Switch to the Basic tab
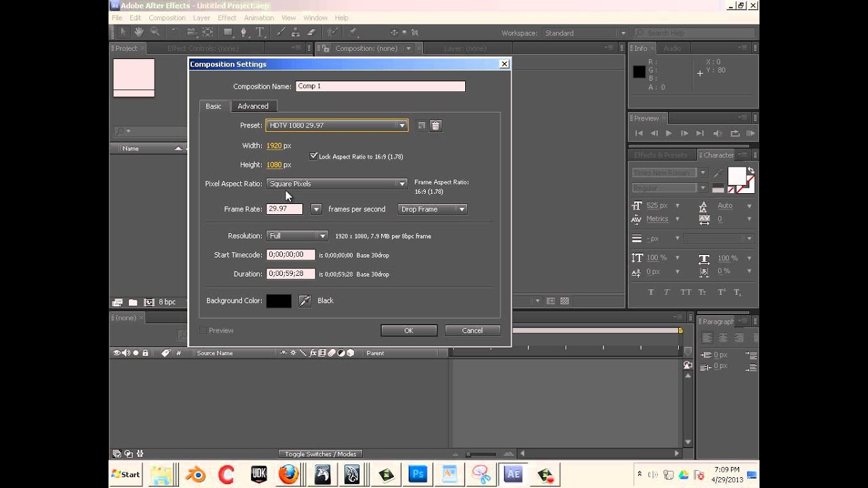 click(214, 106)
